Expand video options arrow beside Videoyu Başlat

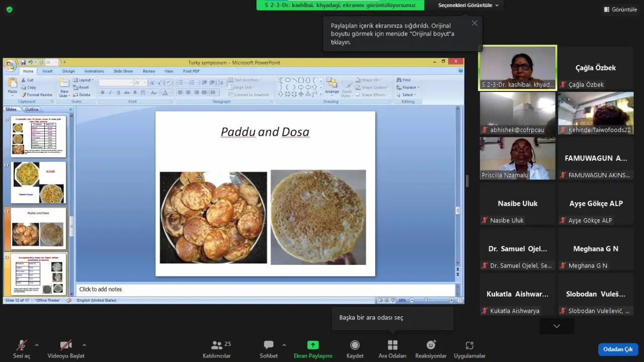(x=84, y=345)
